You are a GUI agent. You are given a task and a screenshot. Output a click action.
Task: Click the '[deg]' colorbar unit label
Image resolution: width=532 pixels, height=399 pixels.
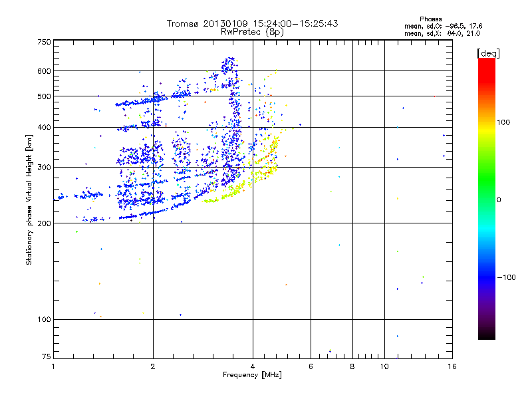pos(488,53)
